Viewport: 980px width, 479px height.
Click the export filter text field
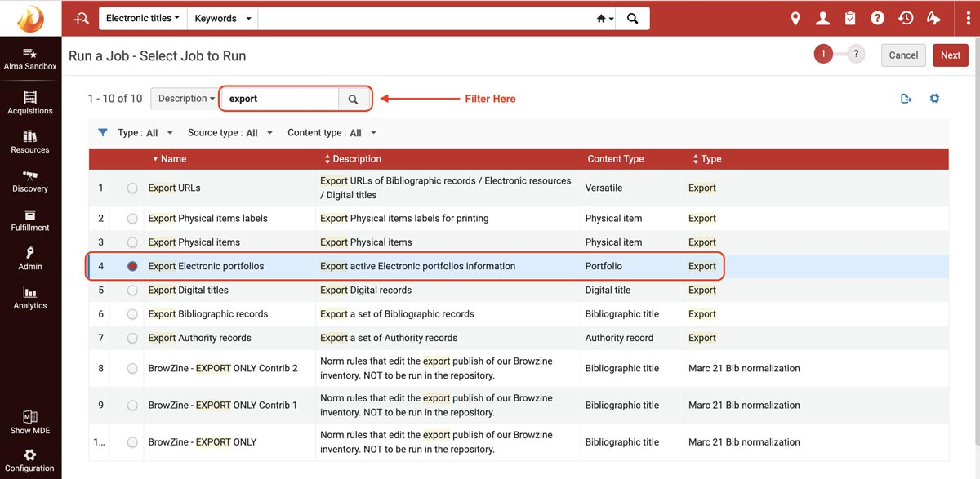pyautogui.click(x=280, y=99)
